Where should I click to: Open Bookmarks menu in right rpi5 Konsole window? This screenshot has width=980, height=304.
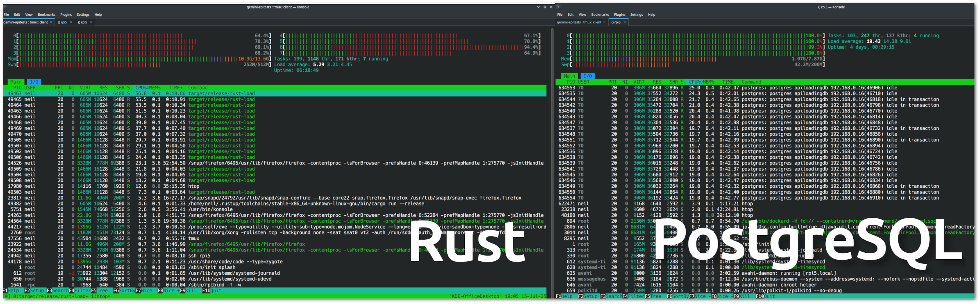pos(600,14)
